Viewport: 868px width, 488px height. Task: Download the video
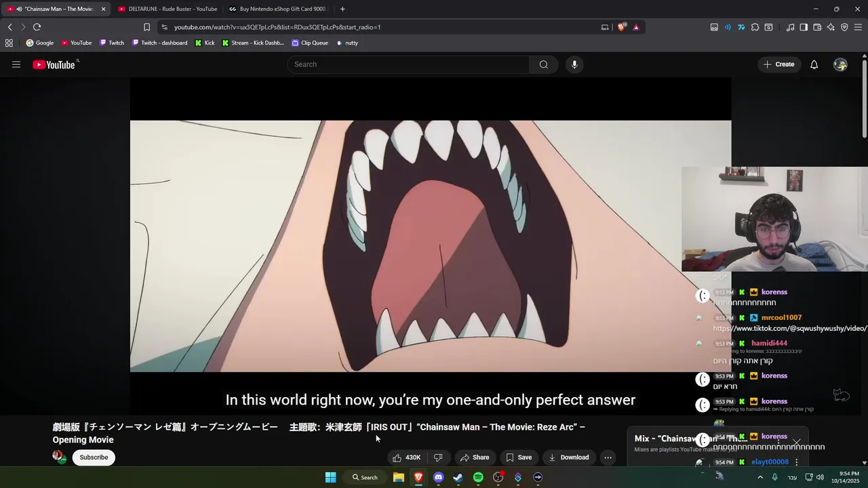[x=568, y=457]
